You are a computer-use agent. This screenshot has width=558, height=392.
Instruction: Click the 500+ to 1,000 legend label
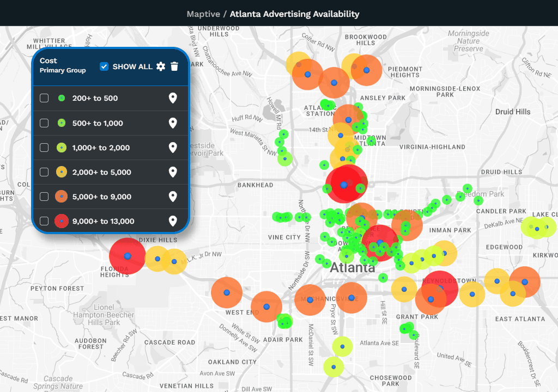click(98, 123)
